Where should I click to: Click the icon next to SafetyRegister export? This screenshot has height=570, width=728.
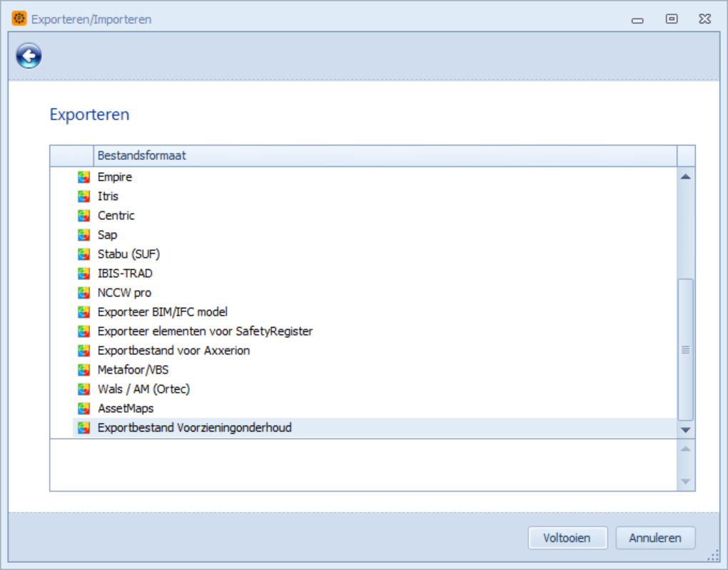pos(84,331)
